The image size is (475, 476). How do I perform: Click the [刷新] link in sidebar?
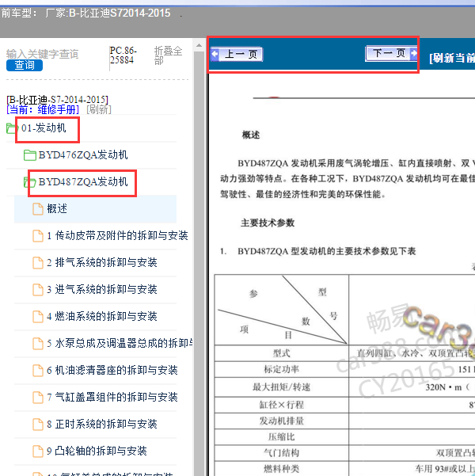(x=99, y=109)
